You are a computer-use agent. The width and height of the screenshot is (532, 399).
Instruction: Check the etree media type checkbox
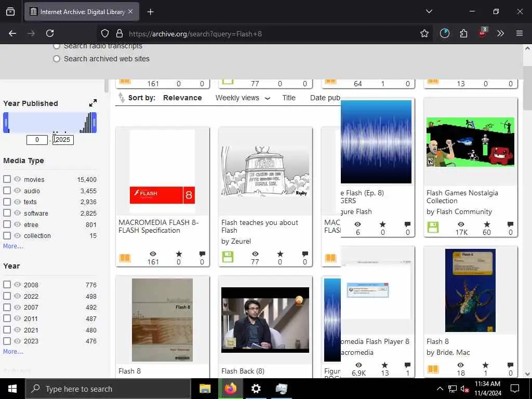point(7,224)
